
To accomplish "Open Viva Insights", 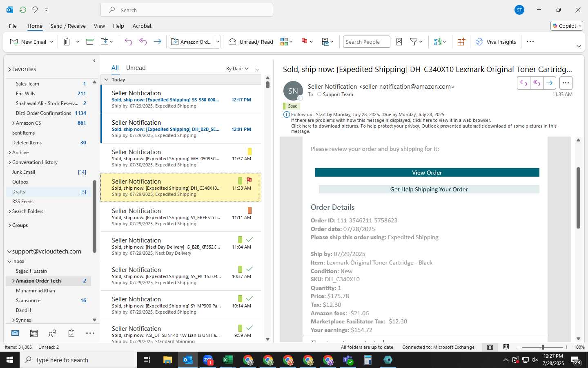I will (x=496, y=42).
